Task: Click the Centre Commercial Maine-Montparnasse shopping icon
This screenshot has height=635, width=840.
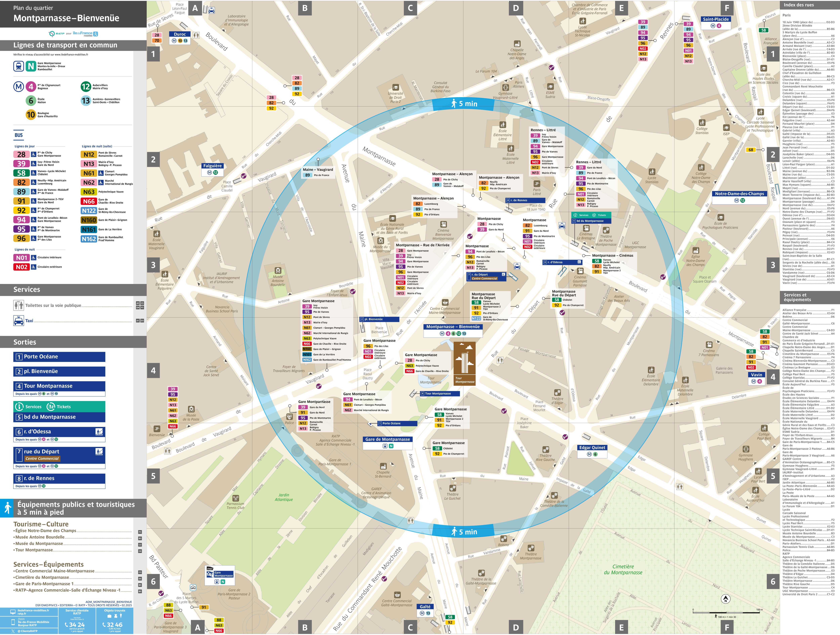Action: click(x=445, y=302)
